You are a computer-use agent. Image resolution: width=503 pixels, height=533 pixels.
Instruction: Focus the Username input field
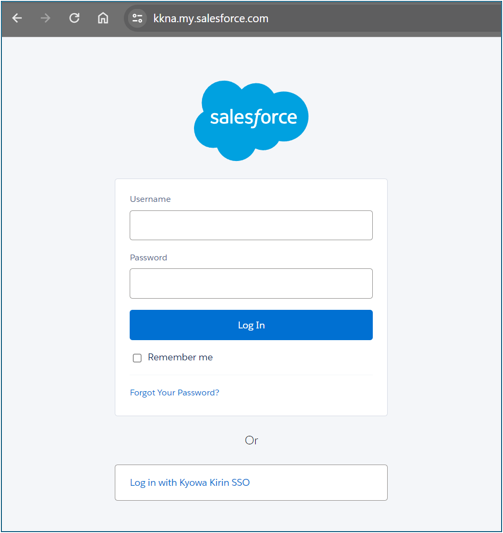(251, 225)
